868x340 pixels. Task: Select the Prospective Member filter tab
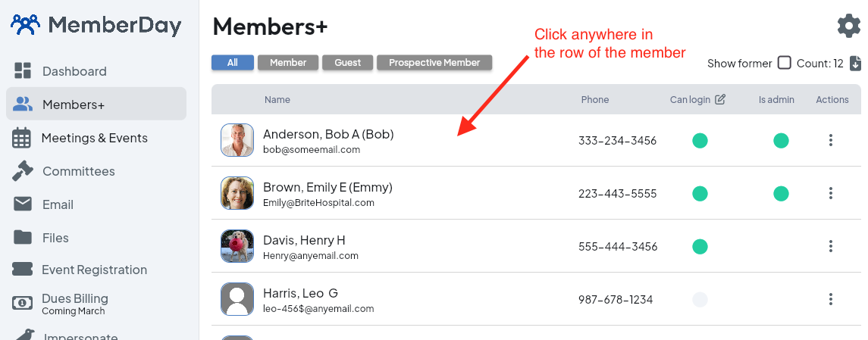point(434,63)
